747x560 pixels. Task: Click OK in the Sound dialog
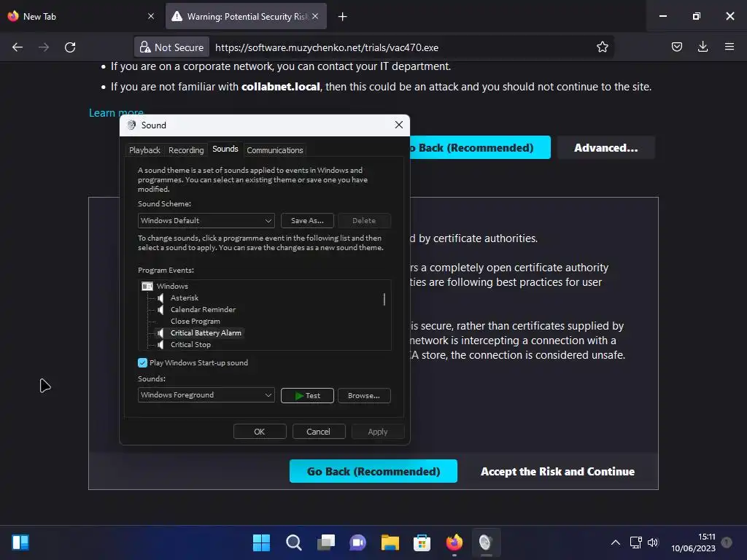pos(260,432)
